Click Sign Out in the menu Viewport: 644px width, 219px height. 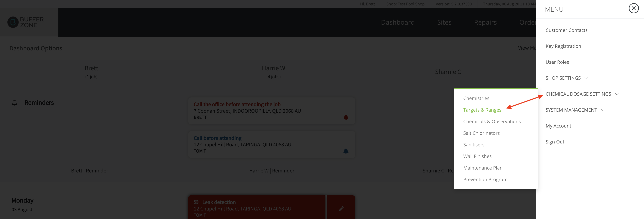tap(555, 142)
